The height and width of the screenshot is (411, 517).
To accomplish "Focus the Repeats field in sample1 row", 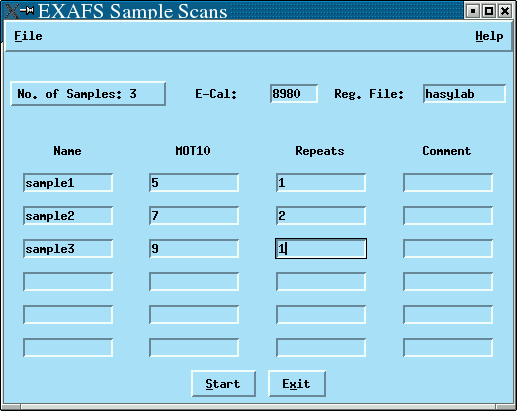I will [x=321, y=183].
